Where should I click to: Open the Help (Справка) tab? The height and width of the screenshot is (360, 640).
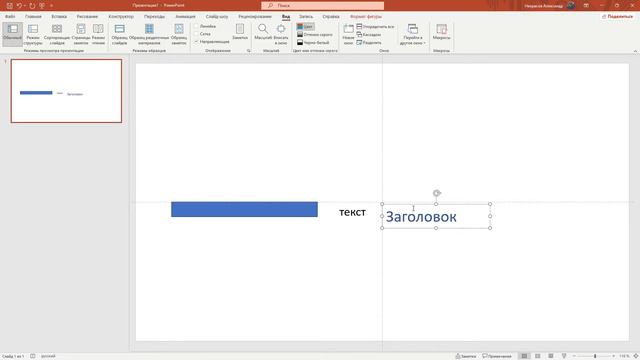click(331, 17)
